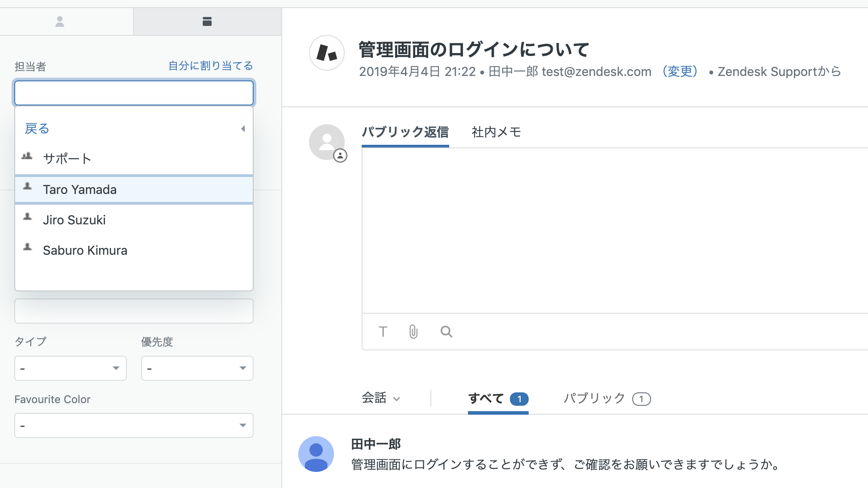Switch to the ticket fields panel icon
This screenshot has height=488, width=868.
pos(207,21)
